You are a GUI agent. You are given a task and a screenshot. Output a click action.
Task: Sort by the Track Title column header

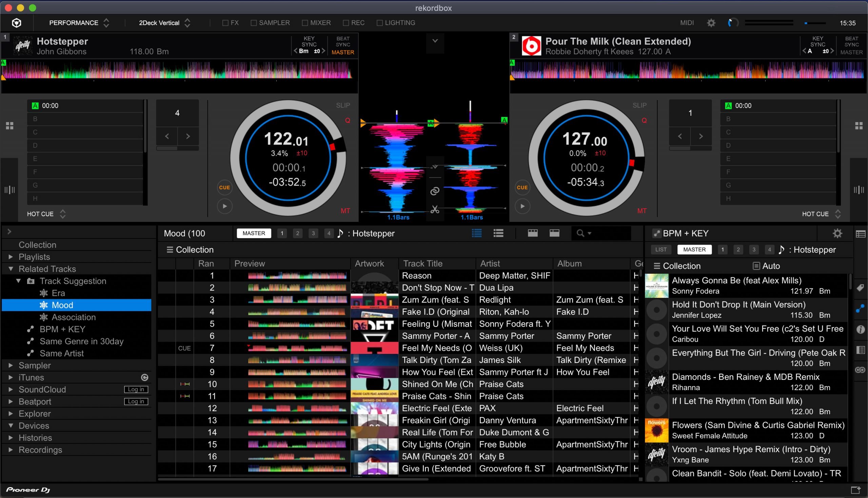437,264
